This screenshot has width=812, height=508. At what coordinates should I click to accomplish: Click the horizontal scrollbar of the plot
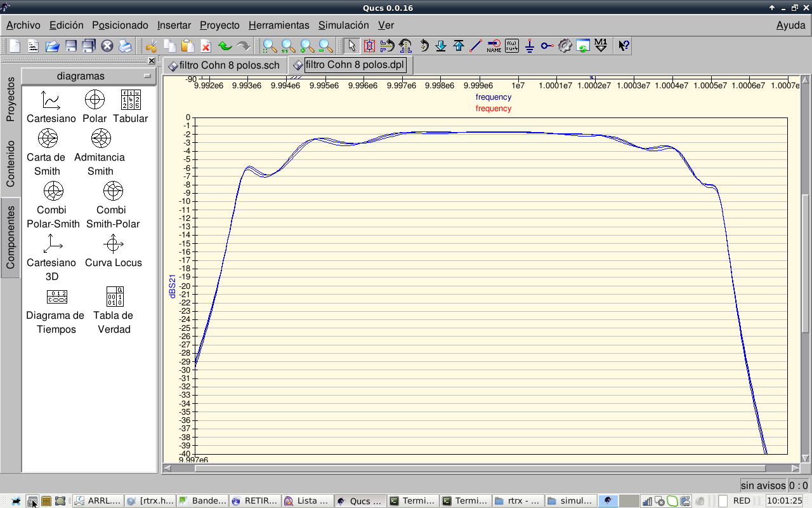[482, 469]
